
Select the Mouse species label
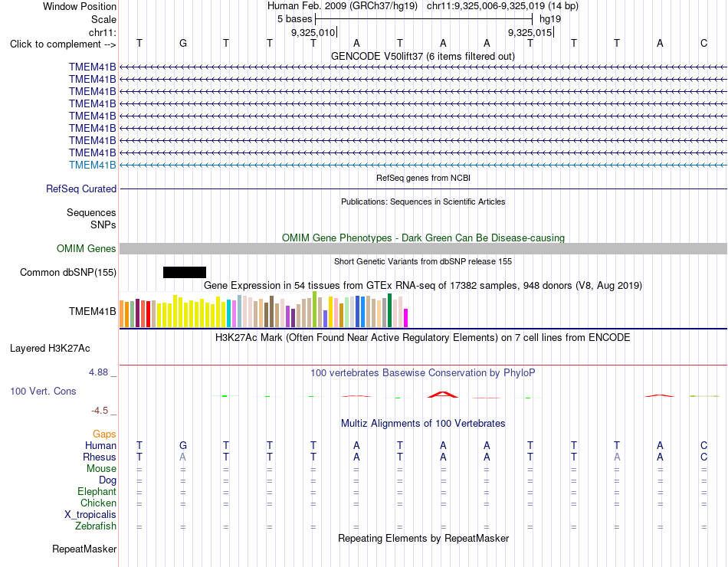pos(101,469)
